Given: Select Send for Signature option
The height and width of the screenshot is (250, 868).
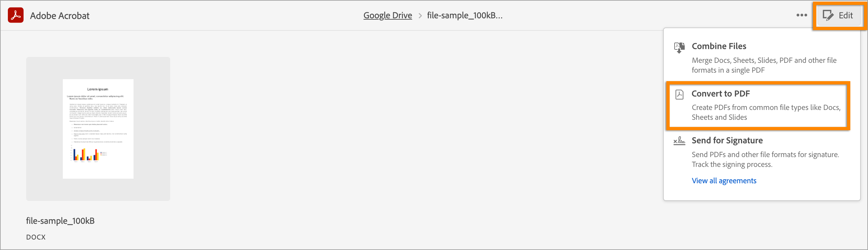Looking at the screenshot, I should click(x=727, y=140).
